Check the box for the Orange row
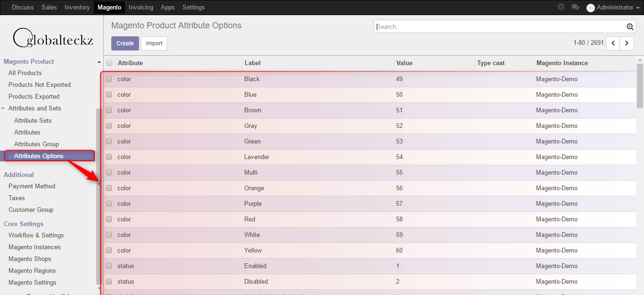Viewport: 644px width, 295px height. [x=109, y=188]
